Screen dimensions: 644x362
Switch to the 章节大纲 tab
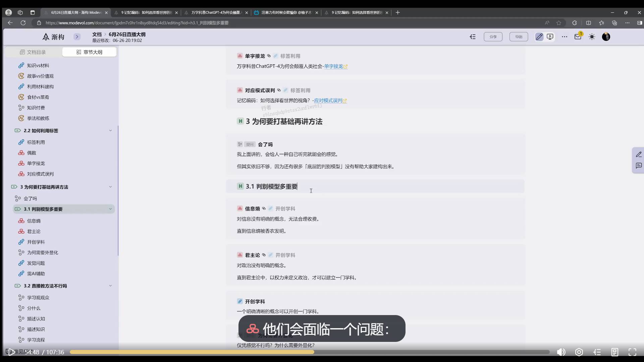[89, 52]
